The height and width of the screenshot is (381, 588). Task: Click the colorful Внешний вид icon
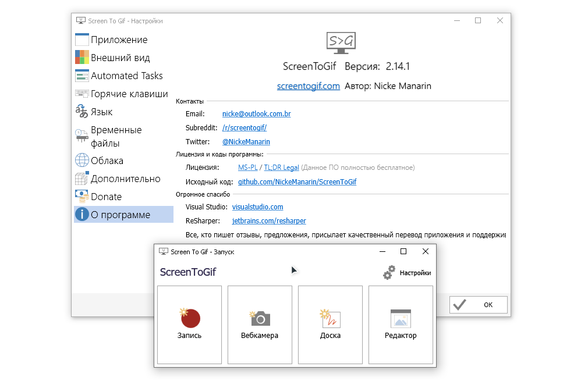pos(82,58)
